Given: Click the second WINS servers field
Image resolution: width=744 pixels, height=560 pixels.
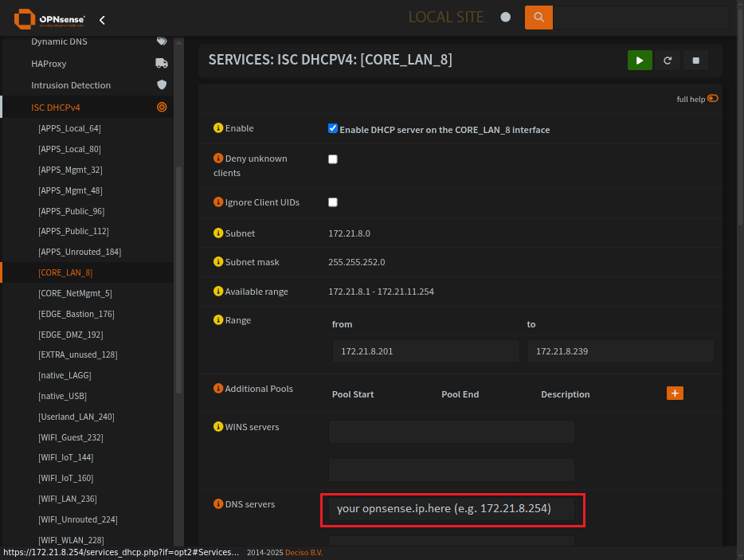Looking at the screenshot, I should click(451, 470).
